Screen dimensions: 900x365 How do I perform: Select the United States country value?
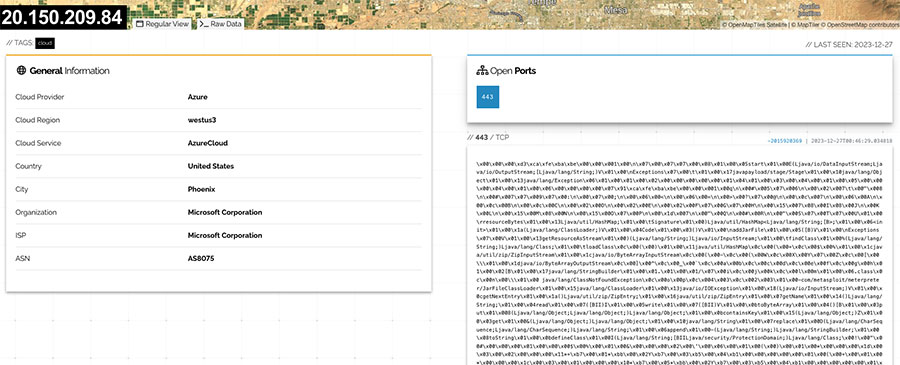pos(211,166)
